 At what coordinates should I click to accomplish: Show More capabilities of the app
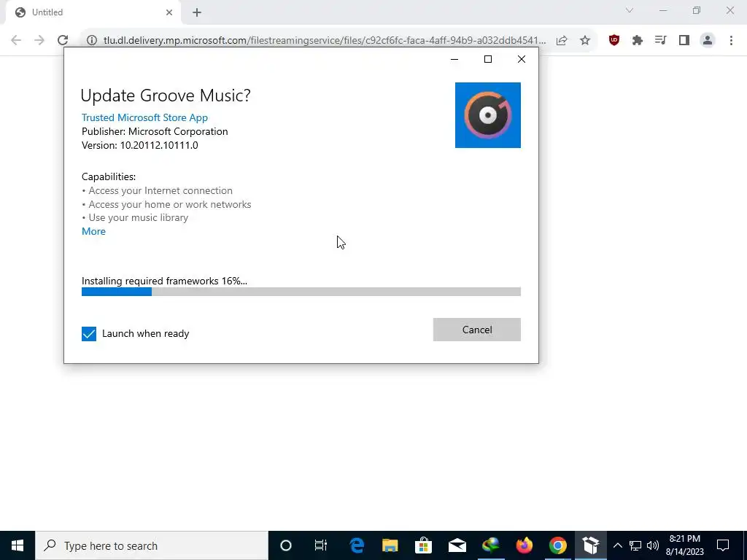tap(93, 231)
